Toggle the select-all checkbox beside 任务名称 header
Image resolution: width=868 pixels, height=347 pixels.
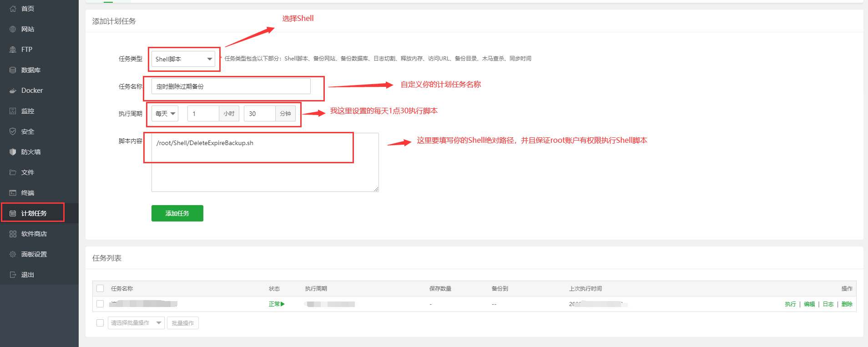(x=100, y=288)
